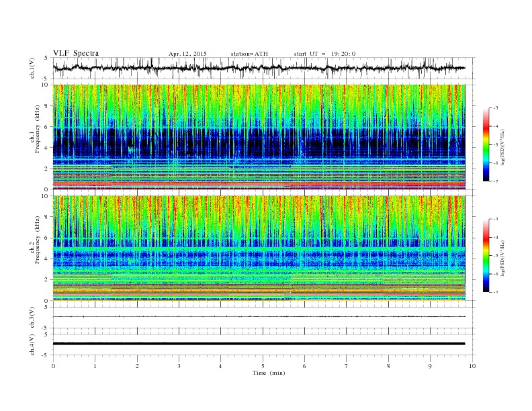Click time axis tick label "1"
532x411 pixels.
pyautogui.click(x=95, y=366)
